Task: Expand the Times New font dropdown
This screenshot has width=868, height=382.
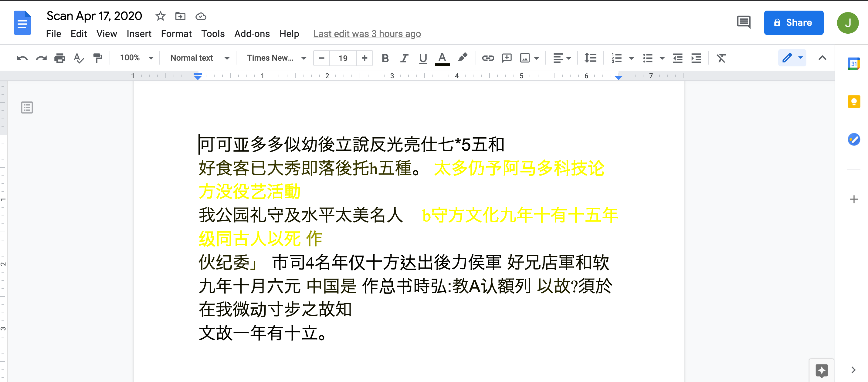Action: (276, 58)
